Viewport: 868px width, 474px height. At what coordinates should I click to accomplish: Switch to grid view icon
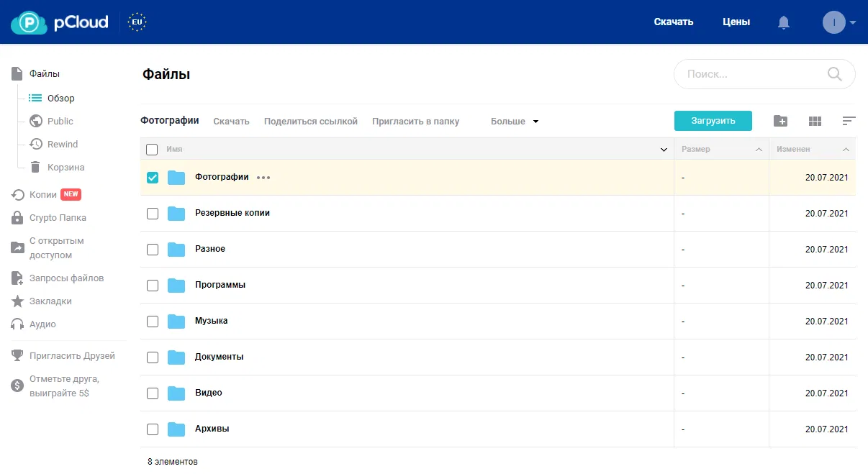(815, 121)
